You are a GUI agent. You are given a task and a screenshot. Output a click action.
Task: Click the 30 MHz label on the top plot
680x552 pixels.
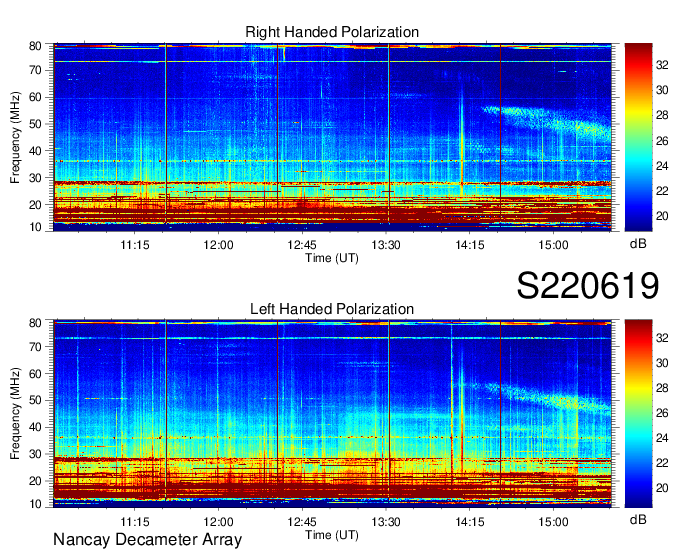[35, 178]
